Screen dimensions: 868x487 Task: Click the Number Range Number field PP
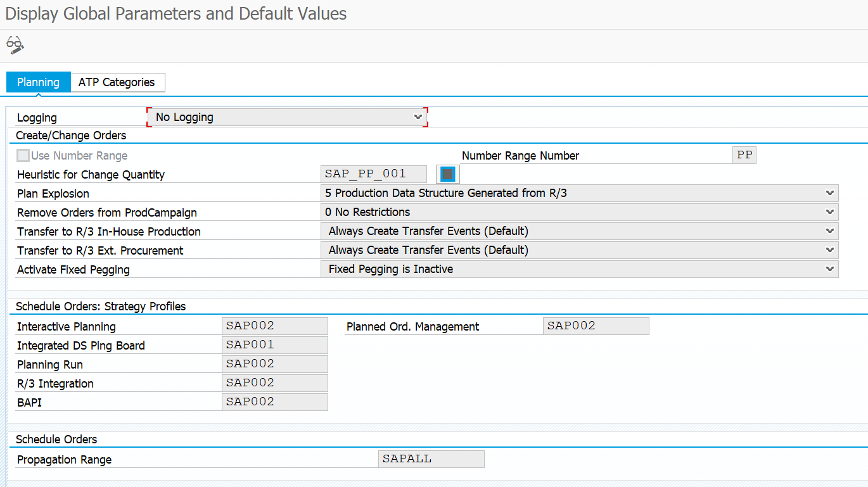click(744, 155)
